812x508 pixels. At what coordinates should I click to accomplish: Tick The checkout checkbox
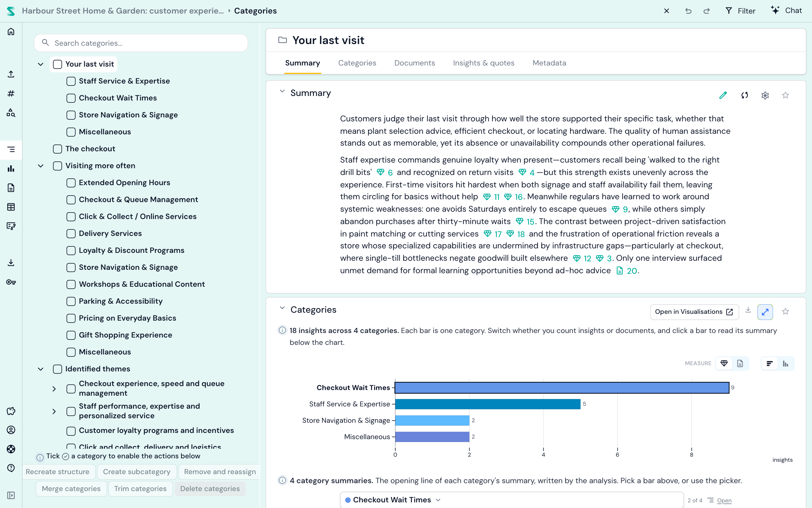(58, 149)
